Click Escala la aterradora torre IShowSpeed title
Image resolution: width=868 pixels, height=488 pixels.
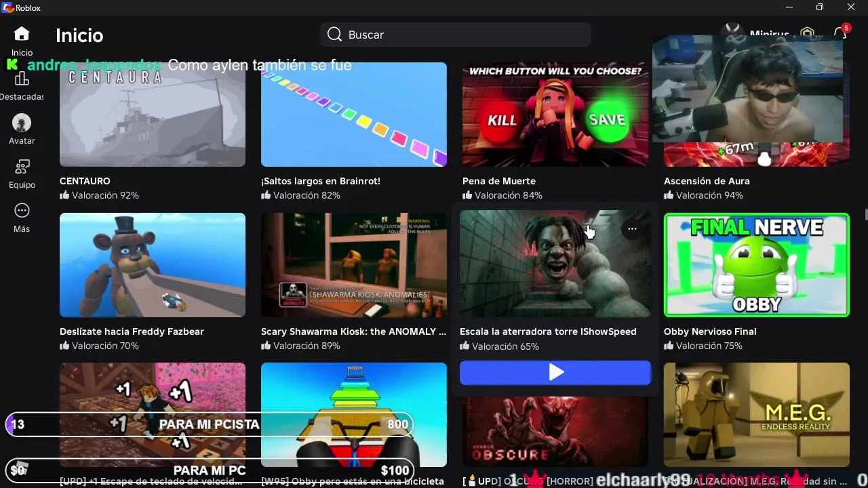pyautogui.click(x=548, y=331)
